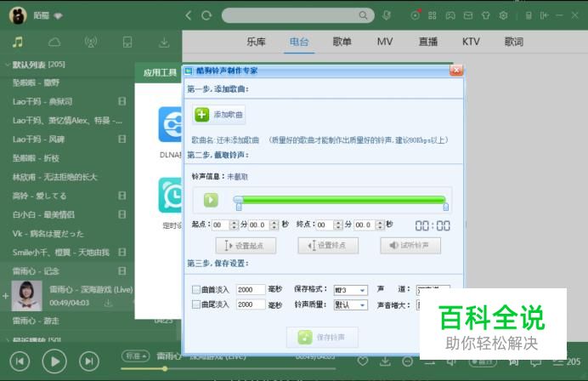Open the message envelope icon
Image resolution: width=588 pixels, height=381 pixels.
468,15
